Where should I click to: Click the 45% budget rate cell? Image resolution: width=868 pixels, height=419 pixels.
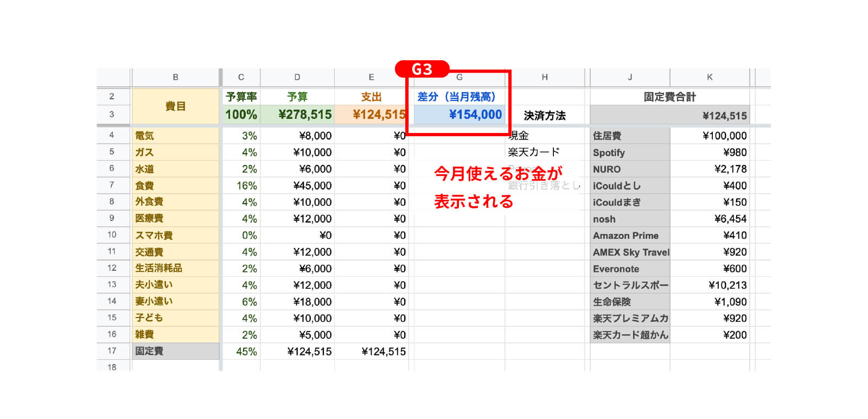click(x=241, y=351)
